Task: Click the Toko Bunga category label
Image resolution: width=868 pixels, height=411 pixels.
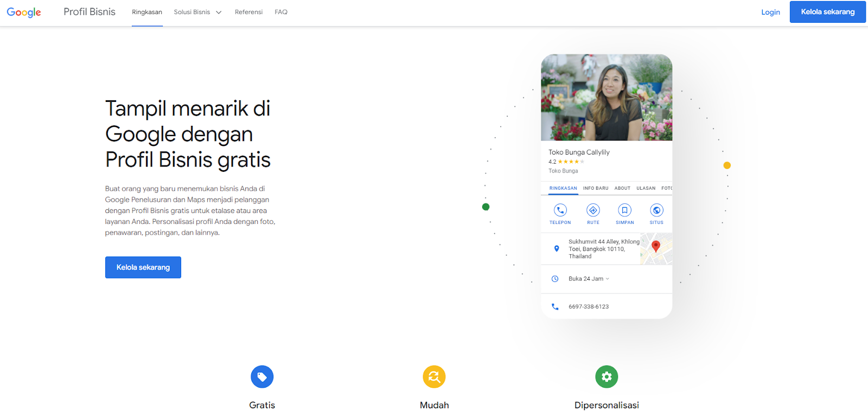Action: (x=563, y=171)
